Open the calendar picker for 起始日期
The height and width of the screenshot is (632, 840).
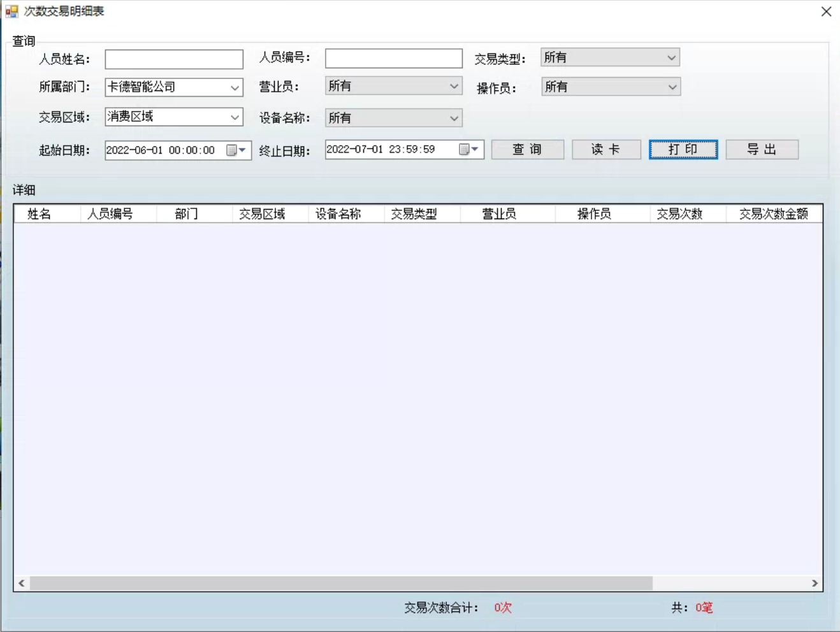(236, 150)
